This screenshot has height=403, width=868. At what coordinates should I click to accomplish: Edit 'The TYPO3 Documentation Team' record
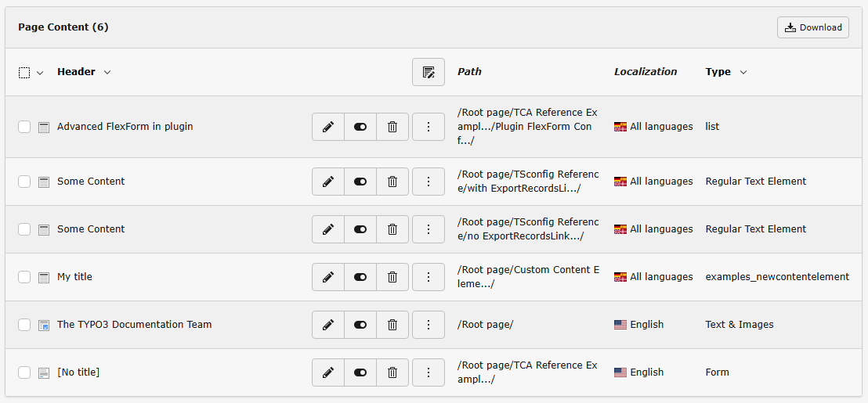tap(328, 325)
